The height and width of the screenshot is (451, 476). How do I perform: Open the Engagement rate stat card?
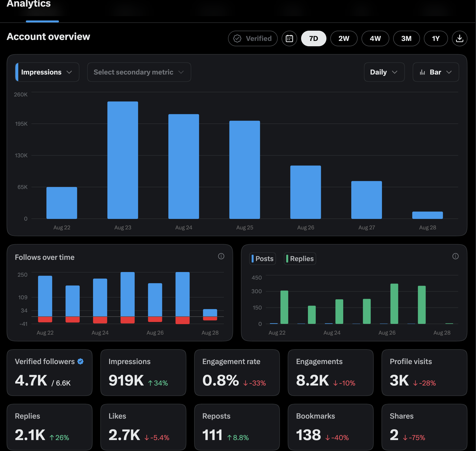coord(237,373)
